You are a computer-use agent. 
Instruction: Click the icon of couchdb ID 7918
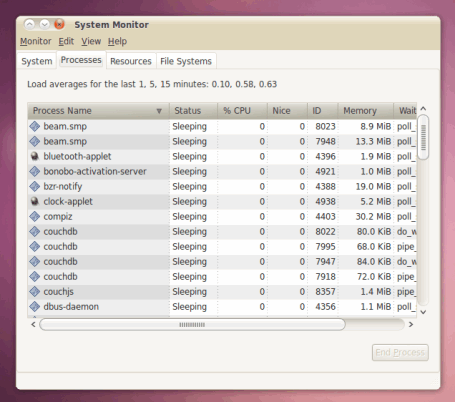[x=35, y=276]
